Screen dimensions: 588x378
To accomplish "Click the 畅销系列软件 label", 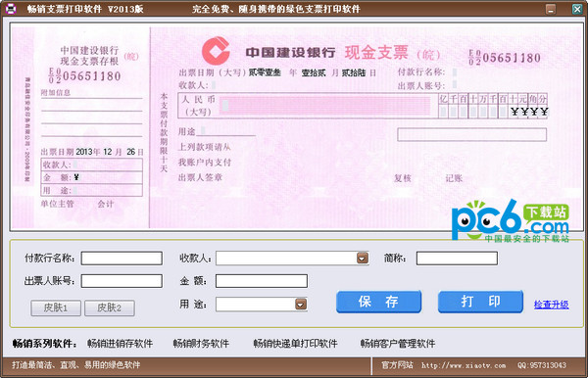I will (45, 344).
